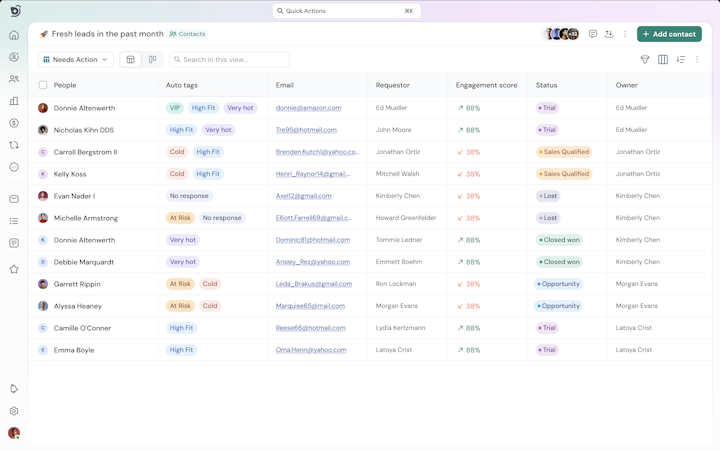Open the contacts people icon in sidebar
The height and width of the screenshot is (450, 720).
14,79
